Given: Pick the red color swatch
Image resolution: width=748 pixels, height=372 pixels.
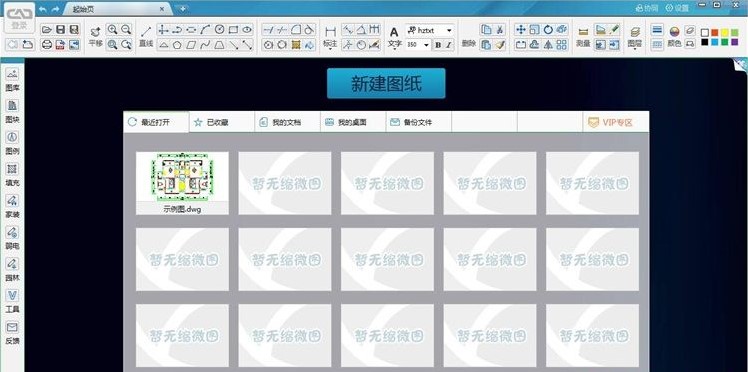Looking at the screenshot, I should (x=715, y=32).
